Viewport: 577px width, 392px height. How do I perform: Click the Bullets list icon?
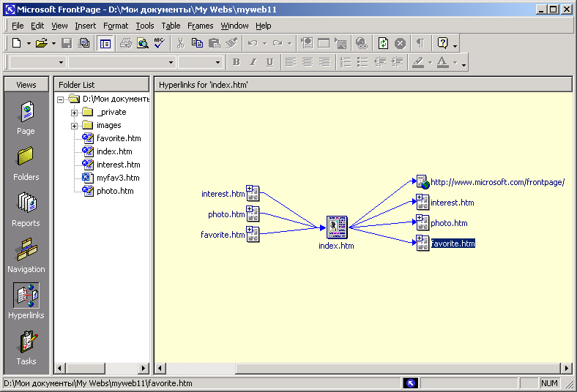click(x=362, y=62)
